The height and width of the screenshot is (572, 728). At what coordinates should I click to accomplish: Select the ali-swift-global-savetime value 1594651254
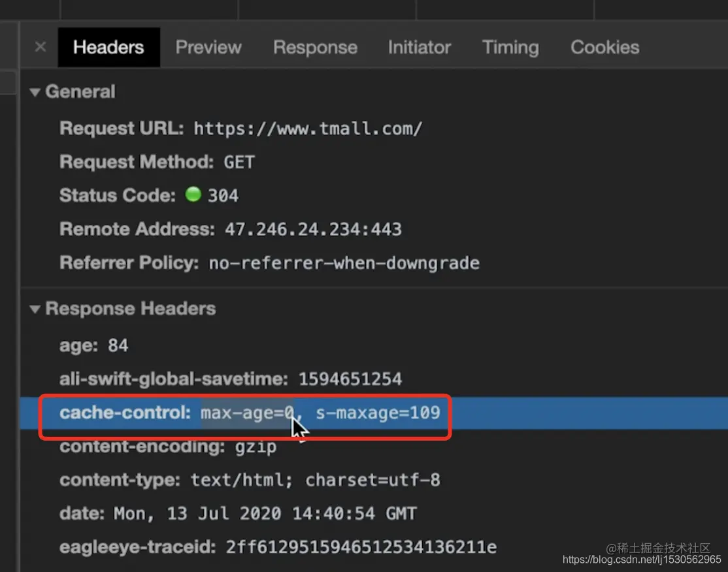pyautogui.click(x=350, y=379)
